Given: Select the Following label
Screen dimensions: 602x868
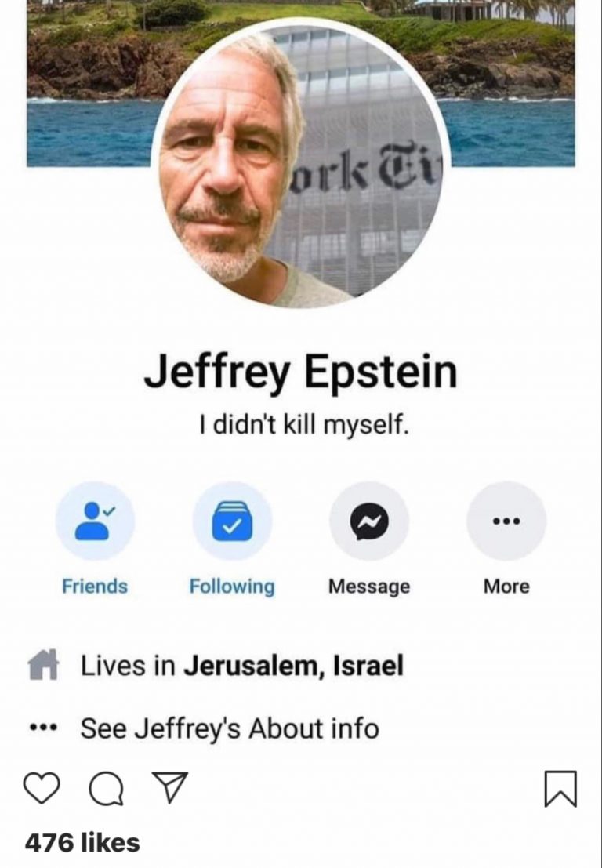Looking at the screenshot, I should [232, 587].
